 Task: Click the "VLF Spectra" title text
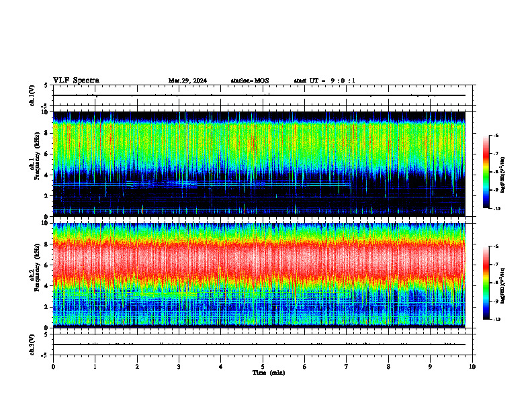(x=76, y=81)
